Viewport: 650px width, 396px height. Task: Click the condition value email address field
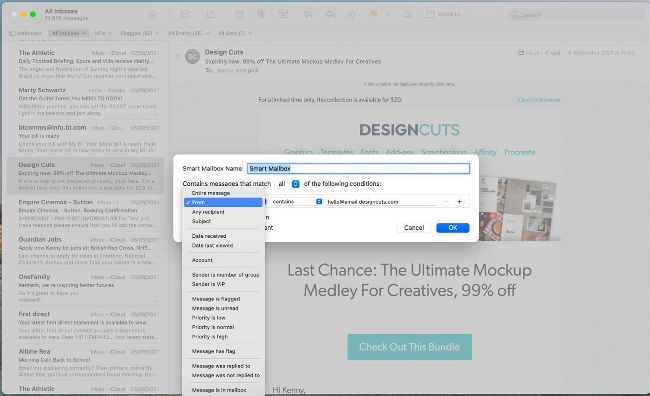[x=381, y=202]
